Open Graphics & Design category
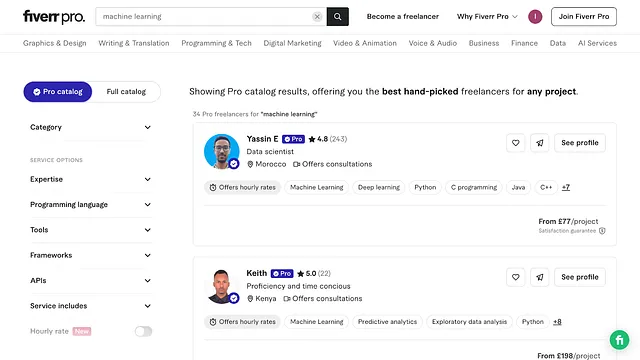 coord(55,43)
